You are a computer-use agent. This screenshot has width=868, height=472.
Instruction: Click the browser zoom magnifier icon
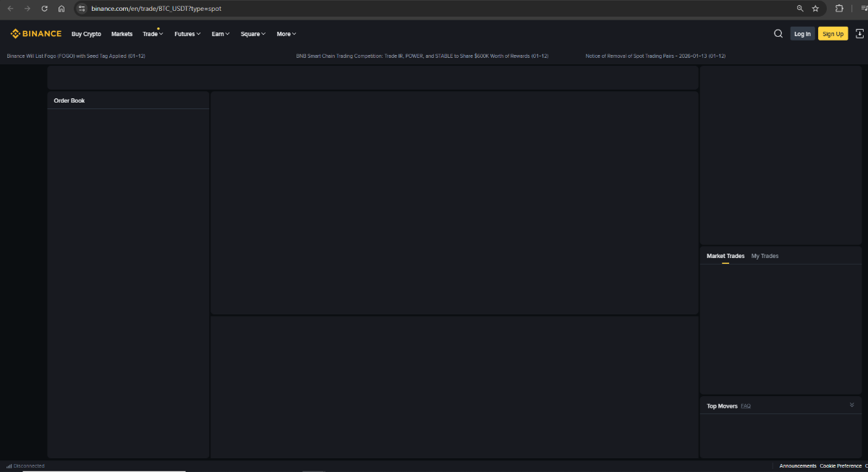[x=800, y=9]
